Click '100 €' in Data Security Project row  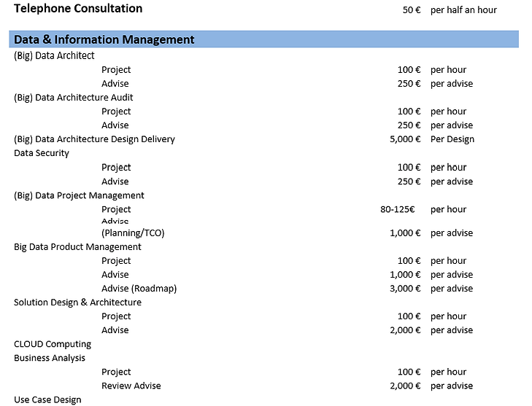[x=409, y=168]
